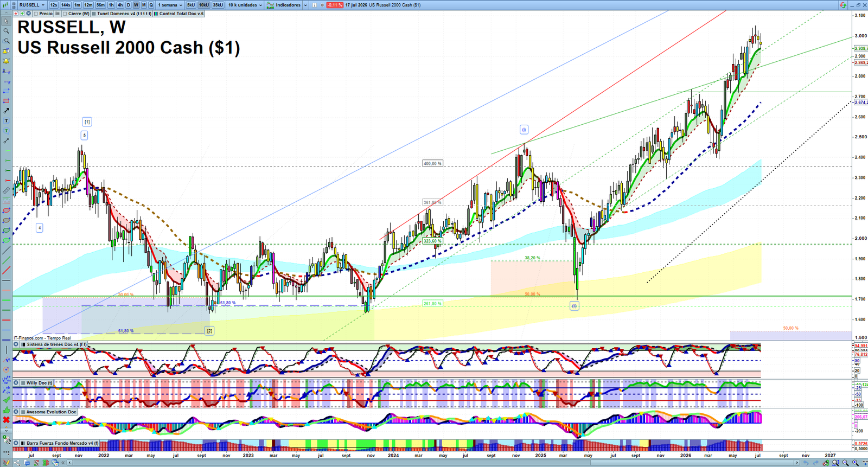This screenshot has height=467, width=868.
Task: Select the 35kU history option
Action: click(x=218, y=5)
